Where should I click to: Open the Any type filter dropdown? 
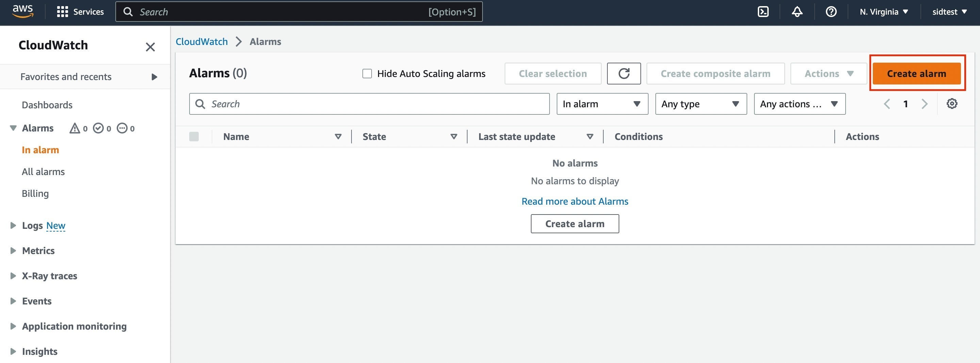701,104
